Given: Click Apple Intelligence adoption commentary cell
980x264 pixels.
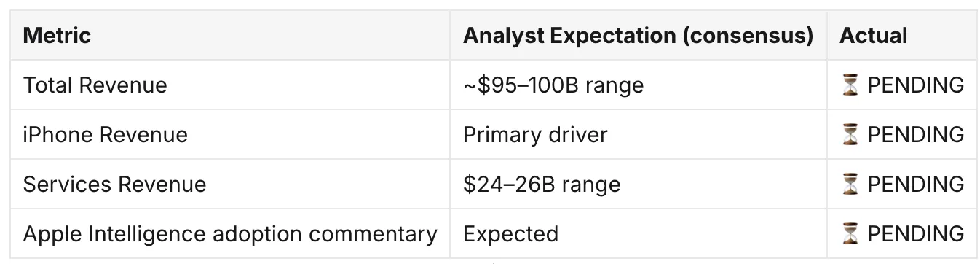Looking at the screenshot, I should tap(230, 234).
